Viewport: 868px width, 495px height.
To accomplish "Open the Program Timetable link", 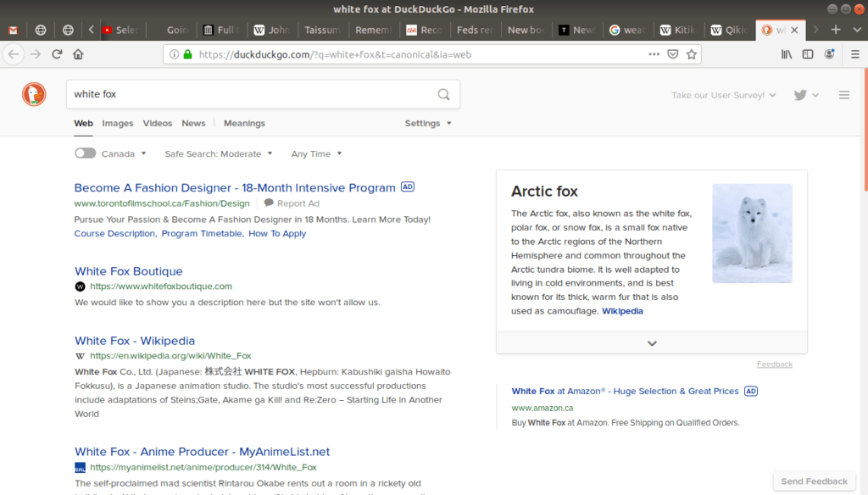I will pos(202,234).
